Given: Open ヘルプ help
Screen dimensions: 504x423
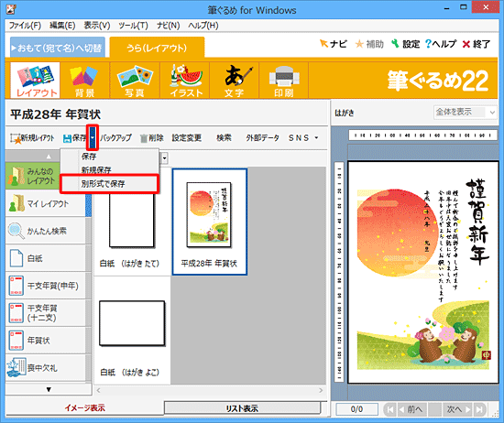Looking at the screenshot, I should coord(441,44).
